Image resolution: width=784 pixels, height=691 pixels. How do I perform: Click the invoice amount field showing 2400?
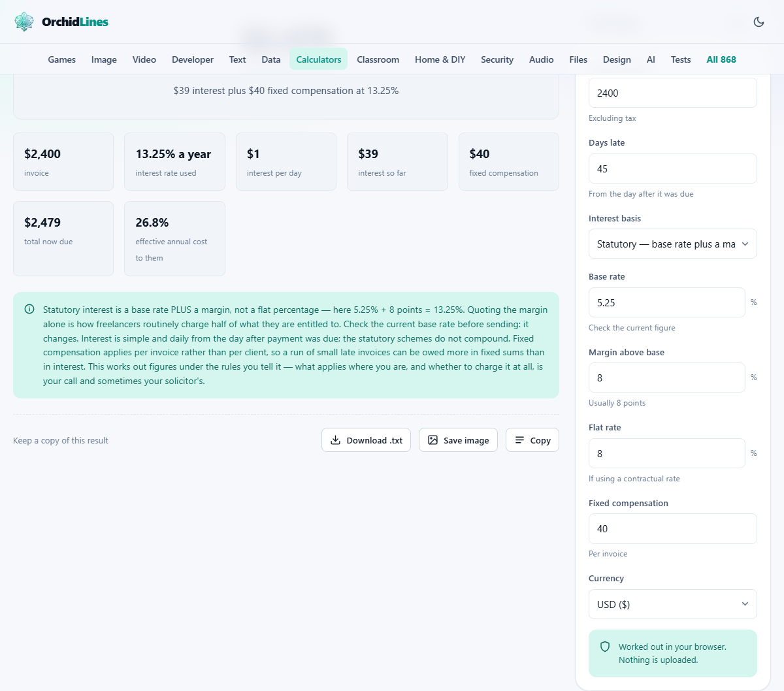click(x=672, y=93)
